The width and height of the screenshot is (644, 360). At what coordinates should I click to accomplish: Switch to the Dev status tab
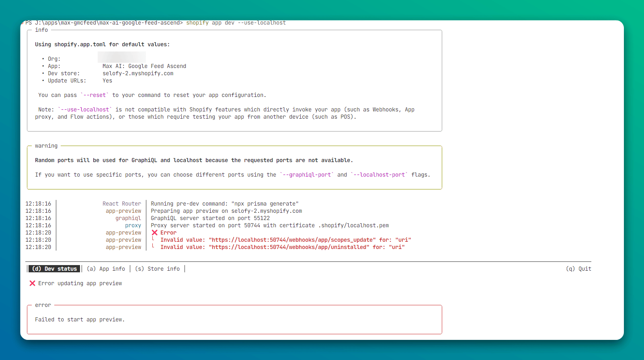[54, 269]
